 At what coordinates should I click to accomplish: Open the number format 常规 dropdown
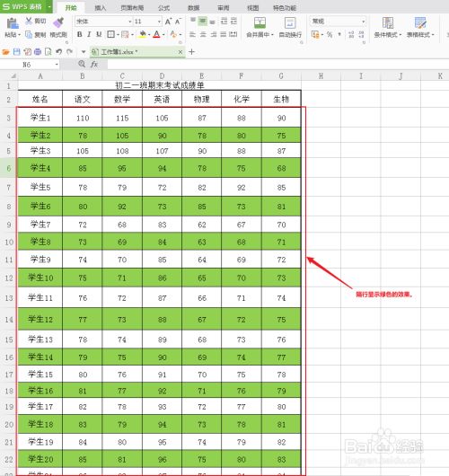click(364, 22)
